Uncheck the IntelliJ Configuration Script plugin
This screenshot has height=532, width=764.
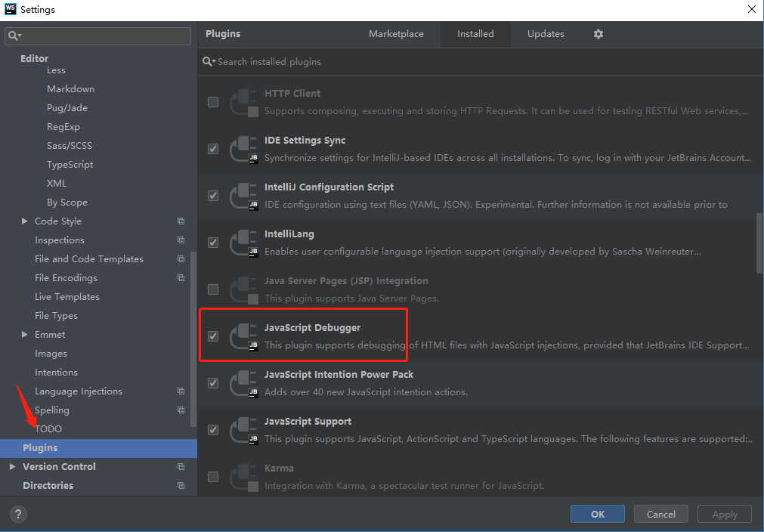click(x=213, y=196)
